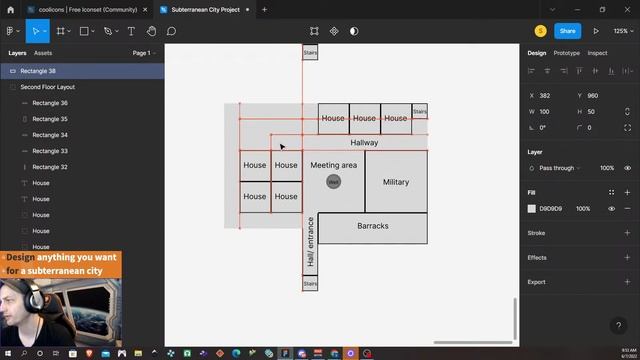The width and height of the screenshot is (640, 360).
Task: Align selection to right edge
Action: click(563, 71)
